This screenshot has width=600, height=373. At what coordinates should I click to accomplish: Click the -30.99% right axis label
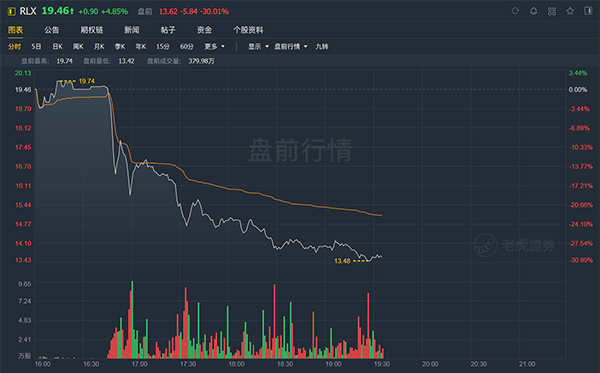click(x=581, y=260)
